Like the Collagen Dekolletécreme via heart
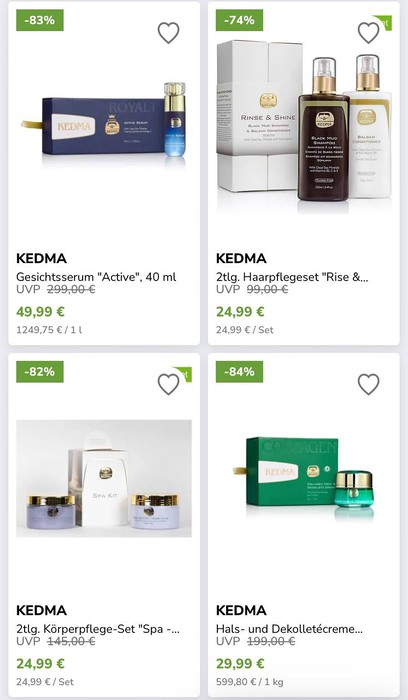 [368, 384]
